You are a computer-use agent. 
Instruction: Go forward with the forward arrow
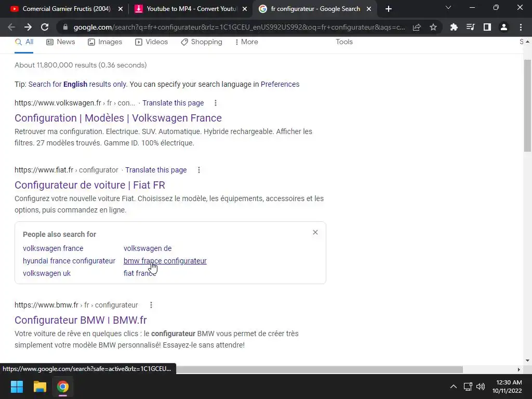coord(28,27)
